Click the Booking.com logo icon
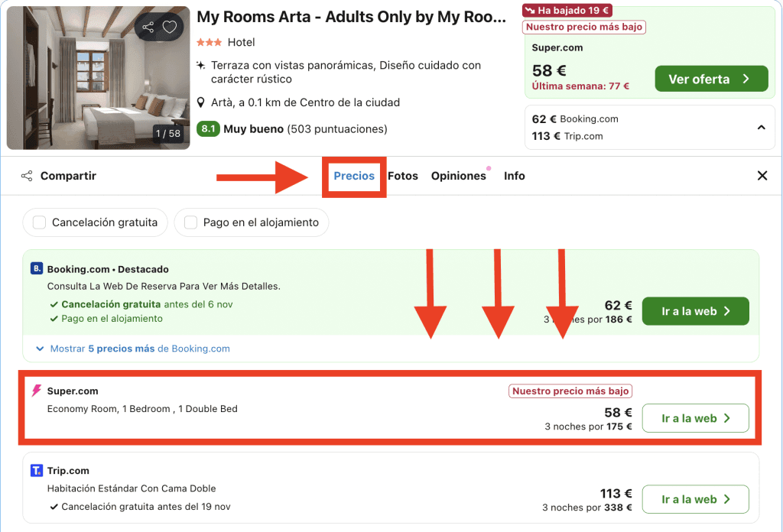This screenshot has width=783, height=532. tap(37, 269)
